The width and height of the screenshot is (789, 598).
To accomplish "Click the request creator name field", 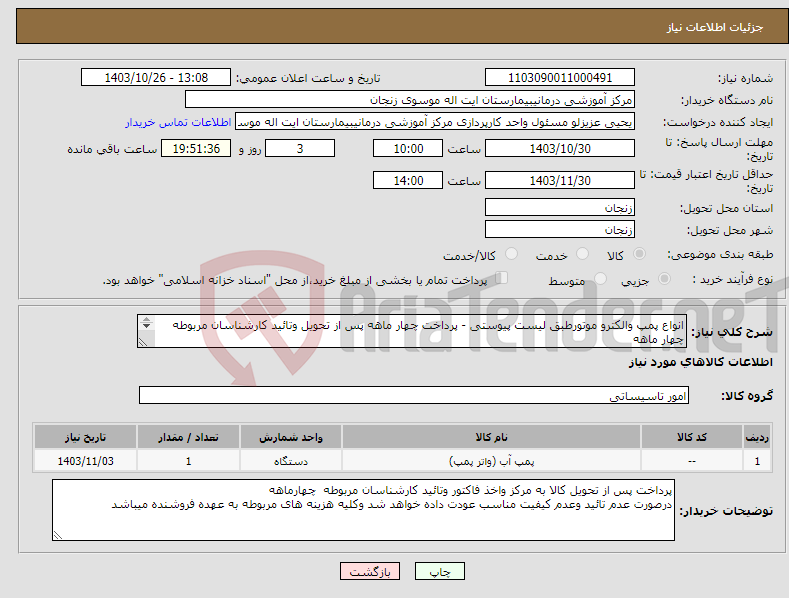I will click(x=435, y=122).
